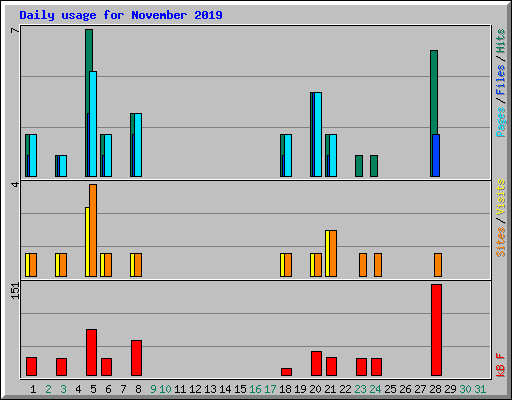512x400 pixels.
Task: Click the cyan pages bar for day 18
Action: (x=288, y=155)
